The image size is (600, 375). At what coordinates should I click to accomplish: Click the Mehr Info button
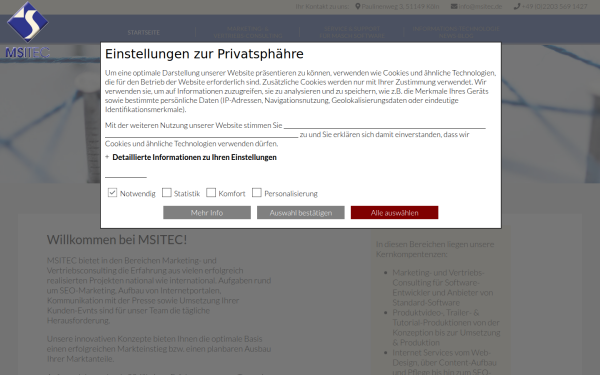[x=207, y=213]
